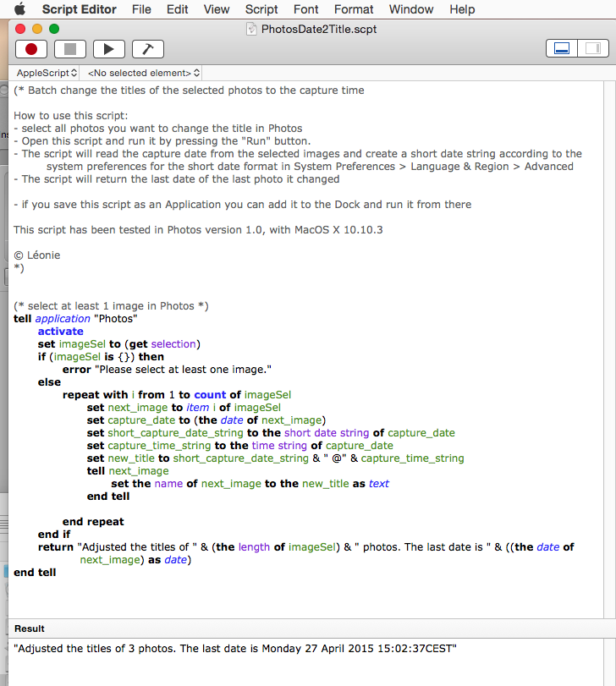The height and width of the screenshot is (686, 616).
Task: Click the word 'selection' in the script
Action: click(173, 344)
